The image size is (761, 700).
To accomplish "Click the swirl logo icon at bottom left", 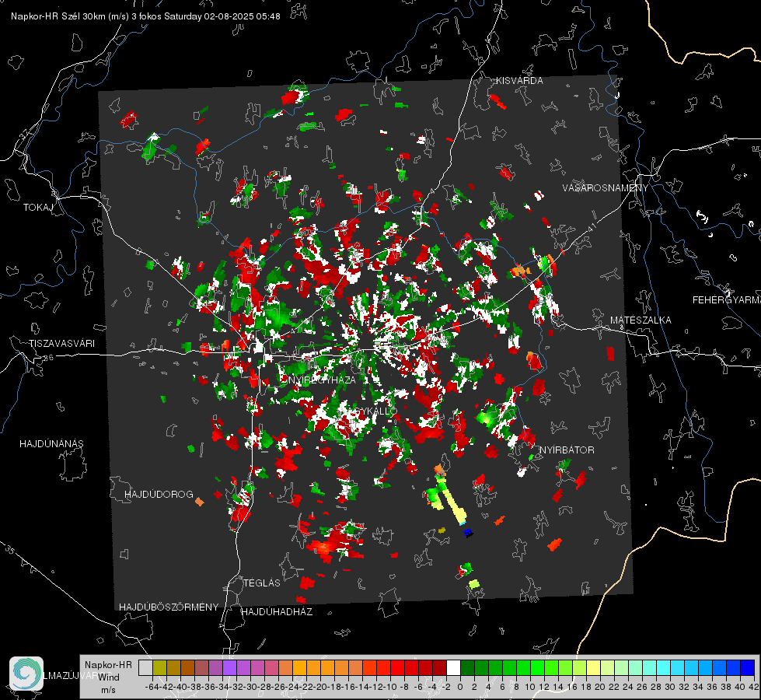I will pos(26,674).
